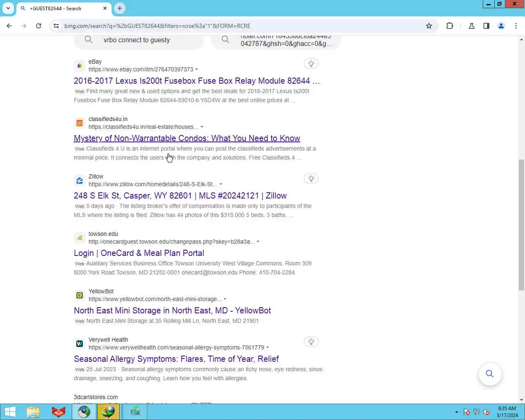525x420 pixels.
Task: Click the lightbulb icon beside Zillow result
Action: coord(311,178)
